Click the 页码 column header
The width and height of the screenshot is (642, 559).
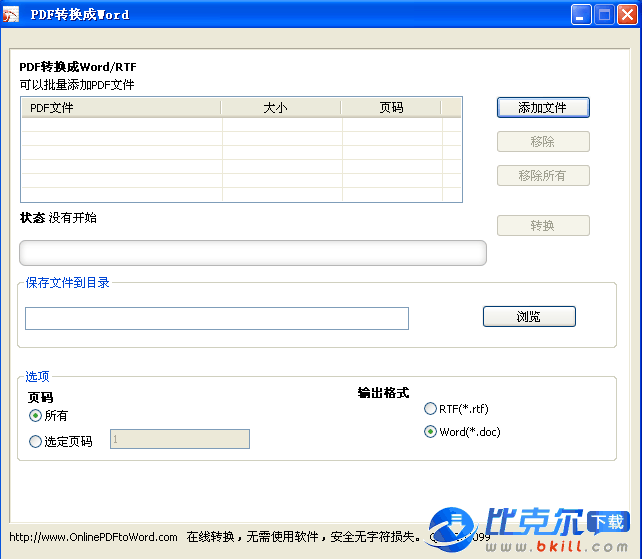coord(391,108)
